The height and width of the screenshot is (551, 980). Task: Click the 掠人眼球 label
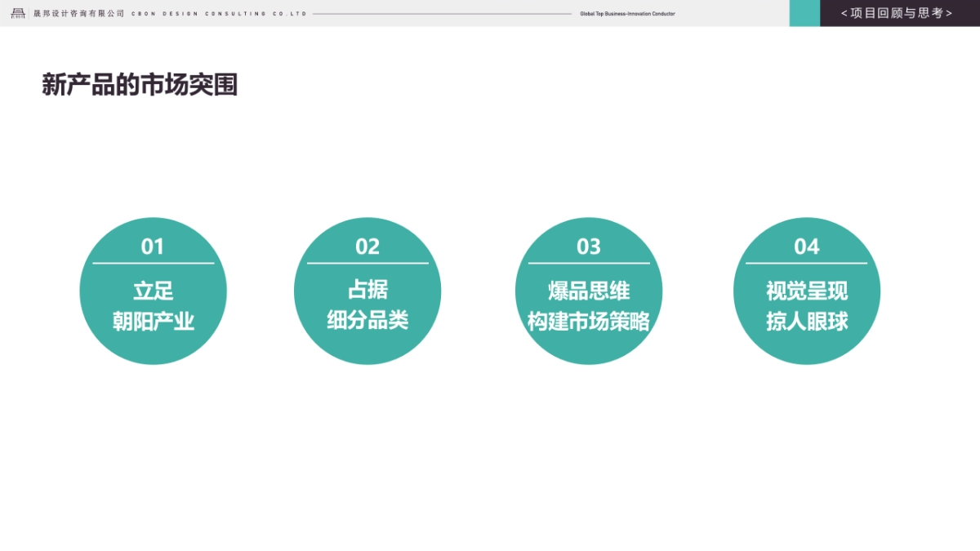[x=807, y=322]
